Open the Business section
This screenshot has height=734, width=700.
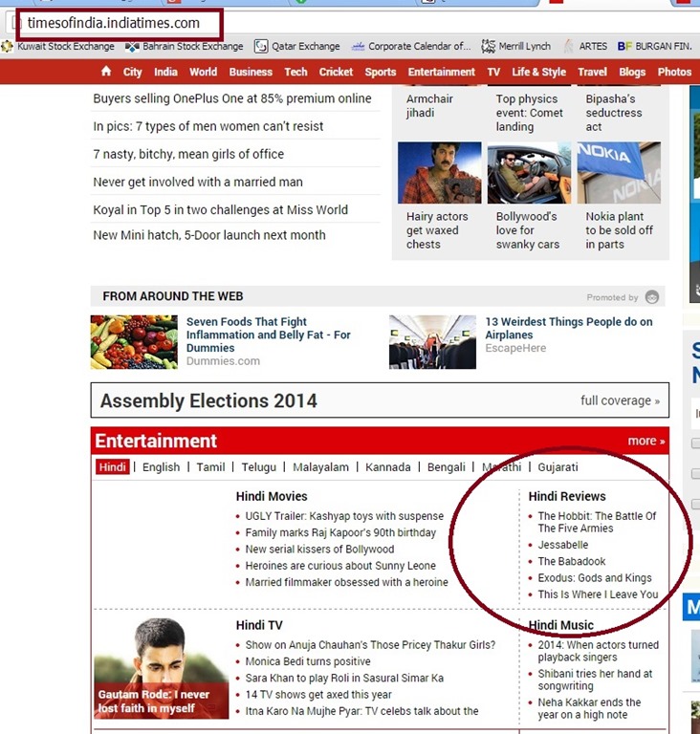point(251,72)
